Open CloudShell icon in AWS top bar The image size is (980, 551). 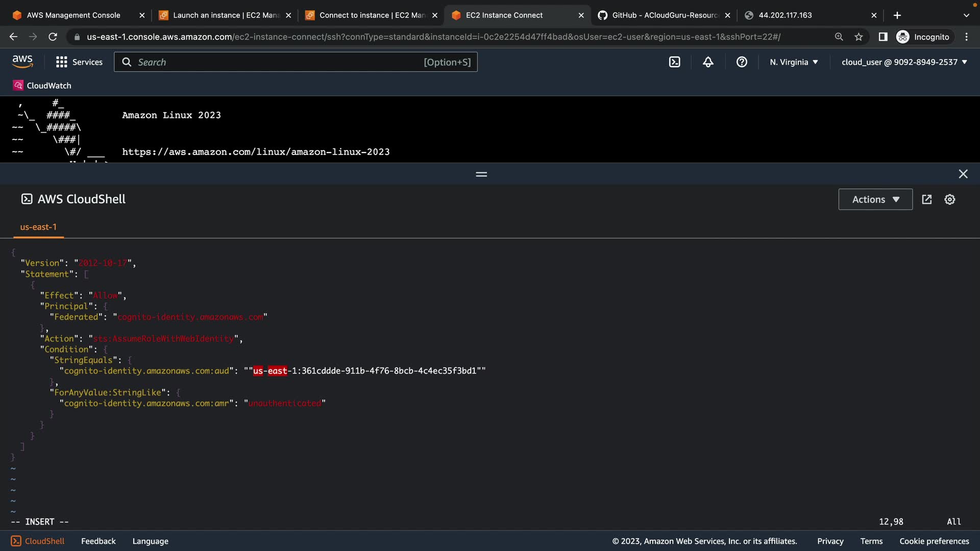pos(674,62)
